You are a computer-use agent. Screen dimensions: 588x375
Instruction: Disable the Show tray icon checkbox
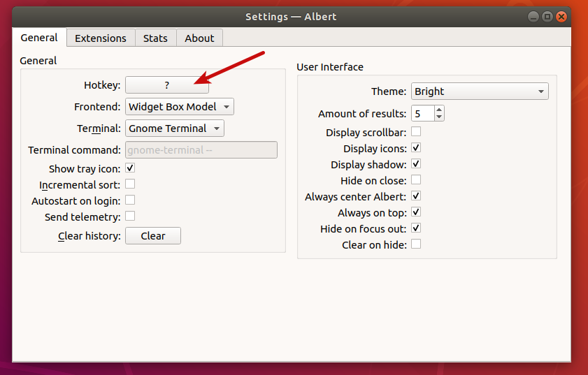pos(130,168)
